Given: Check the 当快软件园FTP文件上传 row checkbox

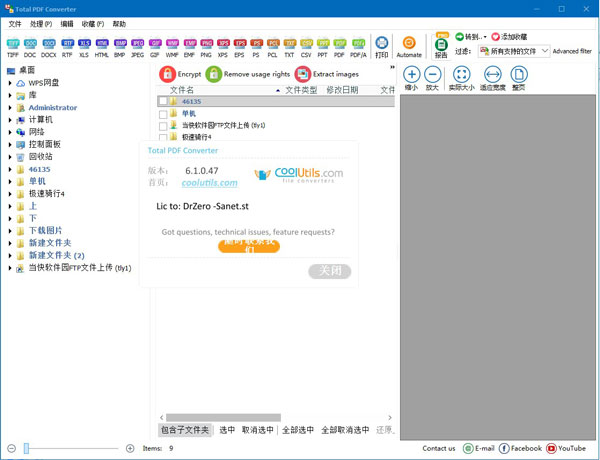Looking at the screenshot, I should point(163,126).
